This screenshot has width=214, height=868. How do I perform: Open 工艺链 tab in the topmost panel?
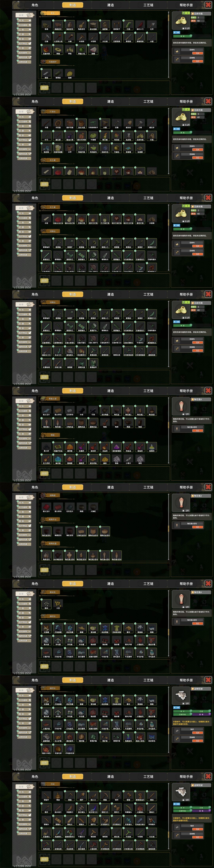tap(148, 5)
